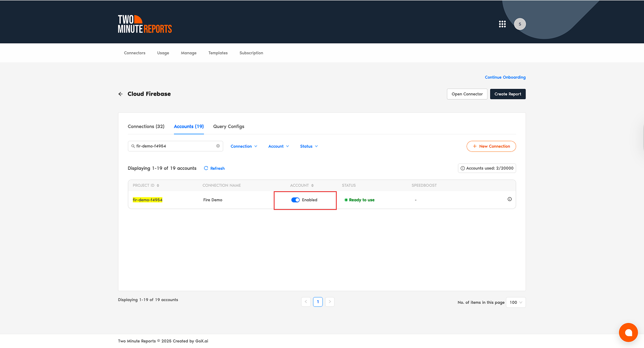Click the fir-demo-f4954 project ID cell
The width and height of the screenshot is (644, 348).
pos(148,200)
